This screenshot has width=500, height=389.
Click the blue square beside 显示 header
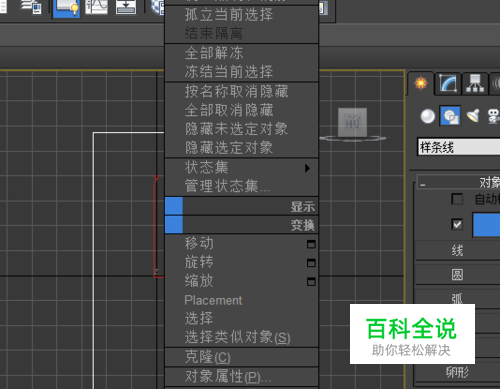[174, 206]
